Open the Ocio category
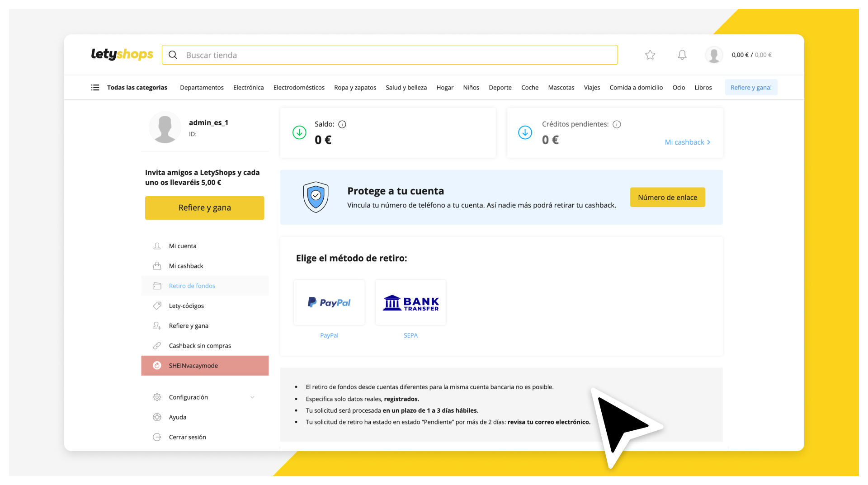 [x=679, y=87]
